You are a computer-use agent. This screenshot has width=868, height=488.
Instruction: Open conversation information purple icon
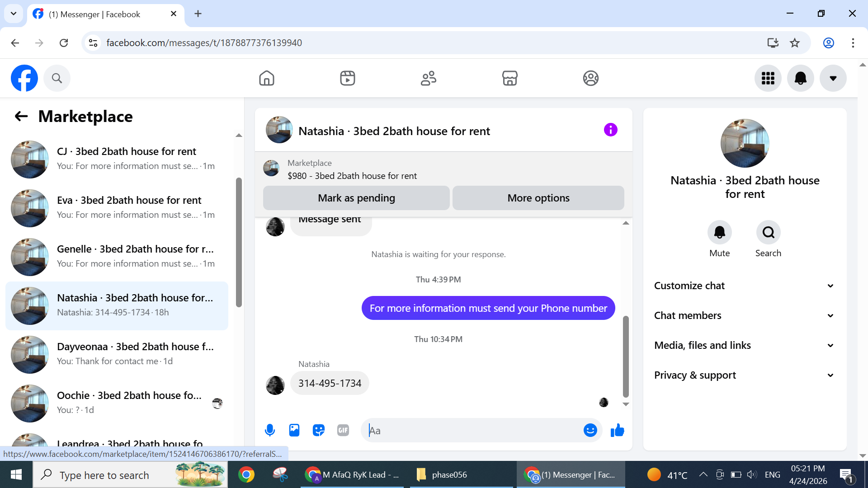tap(610, 130)
